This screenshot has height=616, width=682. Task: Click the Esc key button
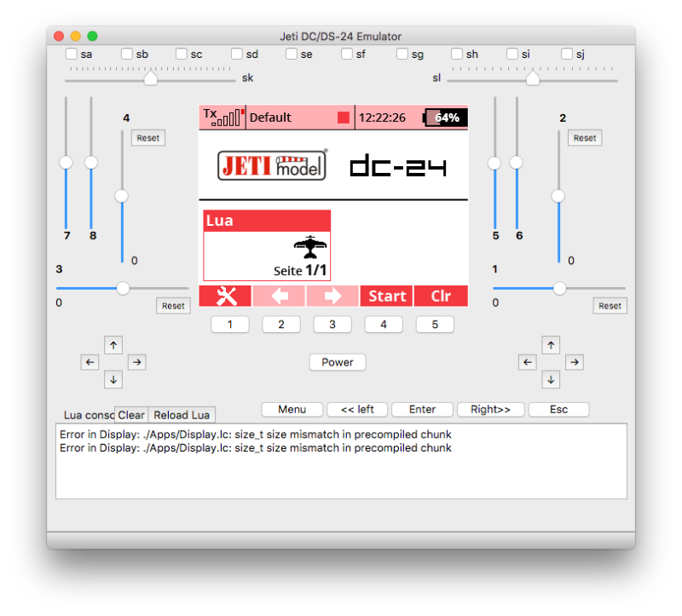tap(558, 410)
